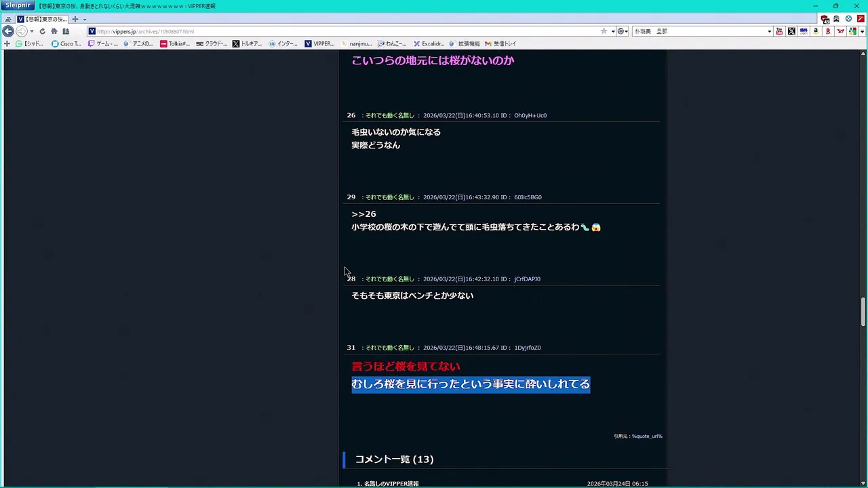Open the 拡張機能 bookmark
This screenshot has height=488, width=868.
tap(465, 43)
